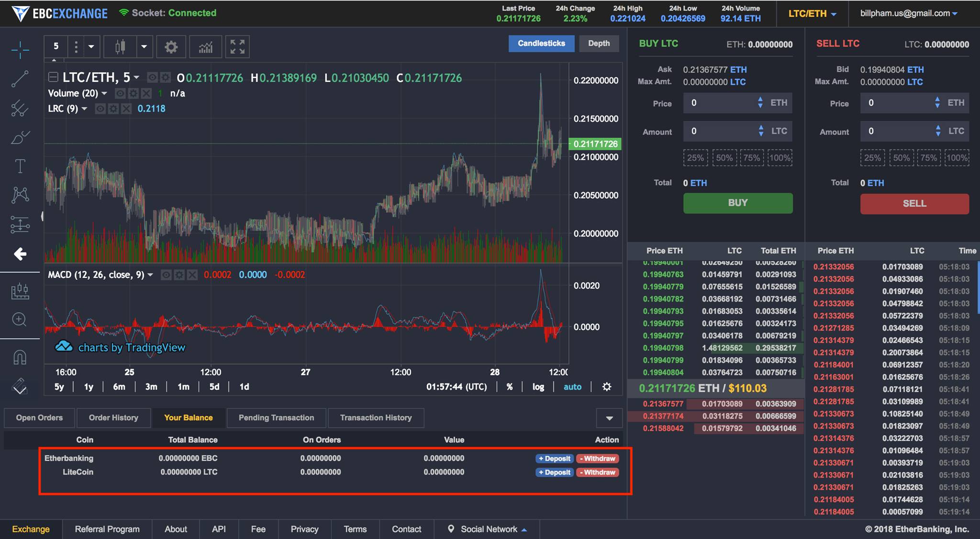Enable the magnet snapping tool
This screenshot has height=539, width=980.
click(x=20, y=357)
